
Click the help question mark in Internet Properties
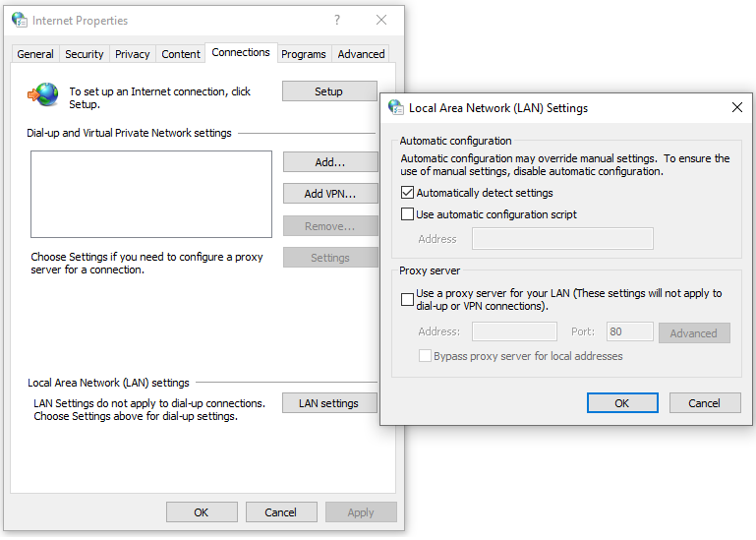[x=337, y=20]
